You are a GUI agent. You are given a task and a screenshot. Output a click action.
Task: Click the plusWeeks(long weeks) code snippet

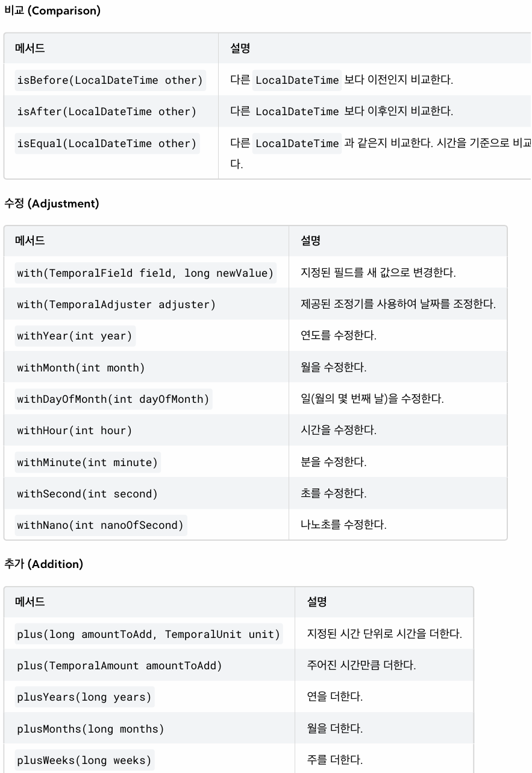[84, 760]
